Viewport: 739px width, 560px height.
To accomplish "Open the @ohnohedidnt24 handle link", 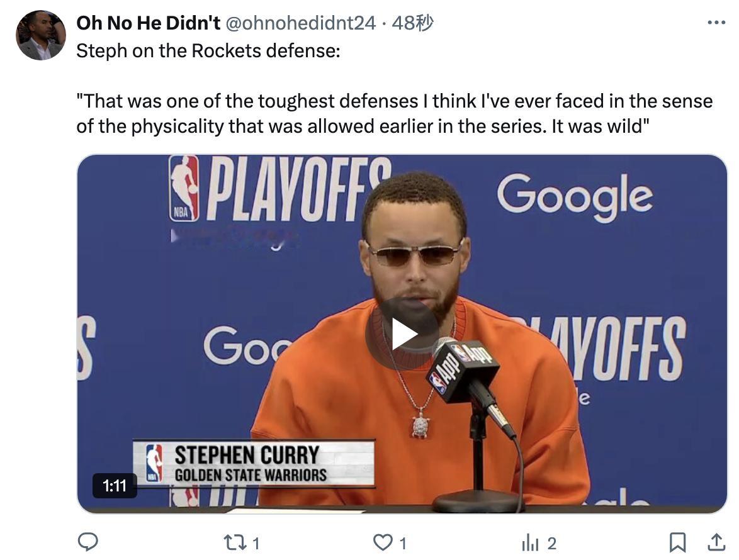I will click(x=301, y=23).
